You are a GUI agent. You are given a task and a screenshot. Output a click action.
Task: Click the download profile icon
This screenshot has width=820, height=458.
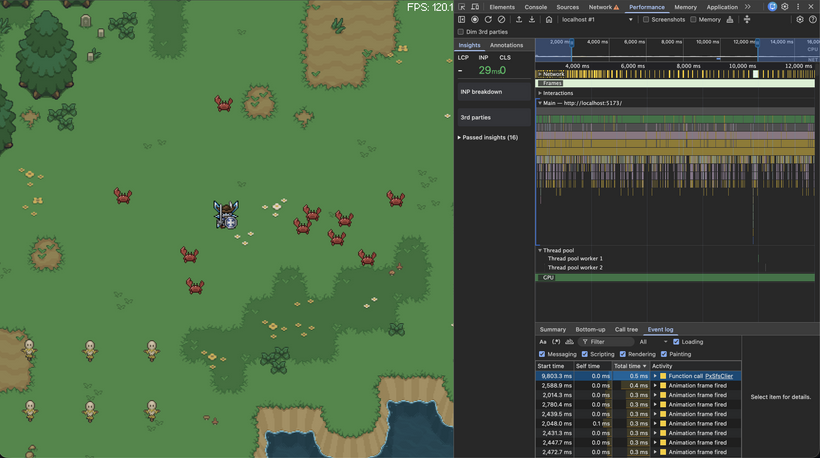(x=532, y=19)
